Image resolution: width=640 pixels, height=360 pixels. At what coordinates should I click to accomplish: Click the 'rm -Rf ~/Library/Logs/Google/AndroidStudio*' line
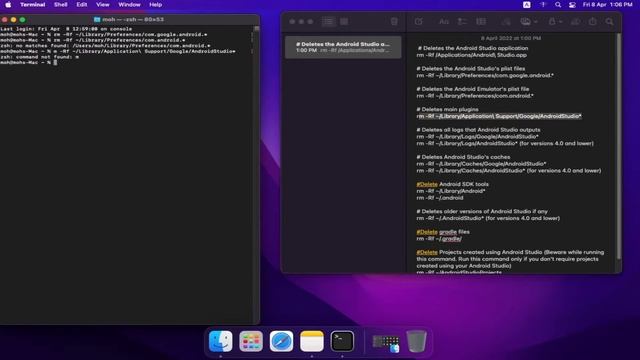click(477, 137)
